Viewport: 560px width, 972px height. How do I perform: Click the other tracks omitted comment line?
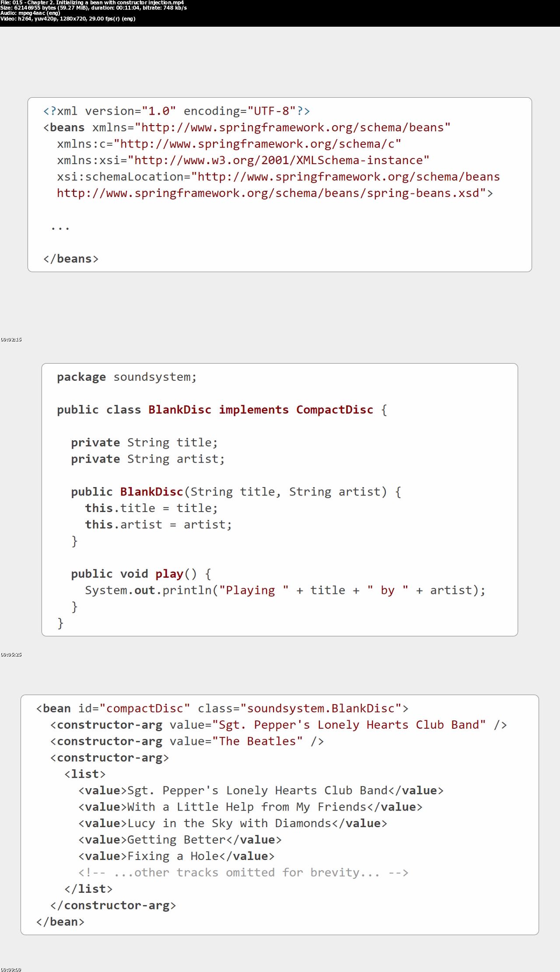(243, 872)
